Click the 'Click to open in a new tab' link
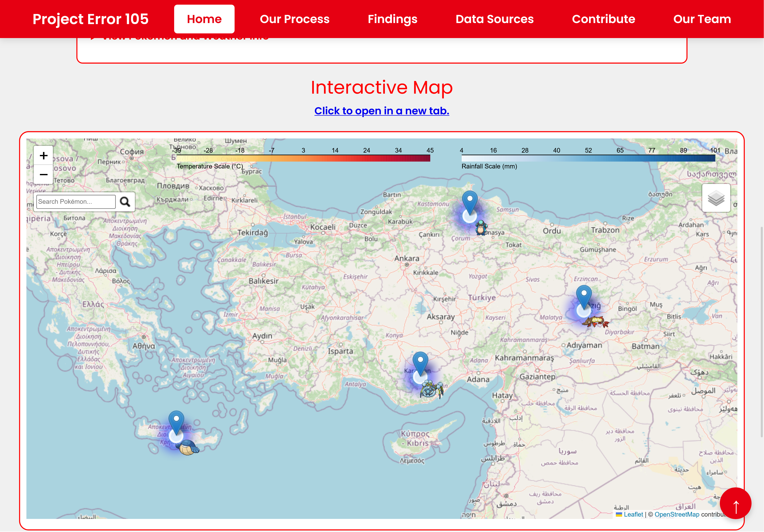The height and width of the screenshot is (532, 764). pos(382,111)
